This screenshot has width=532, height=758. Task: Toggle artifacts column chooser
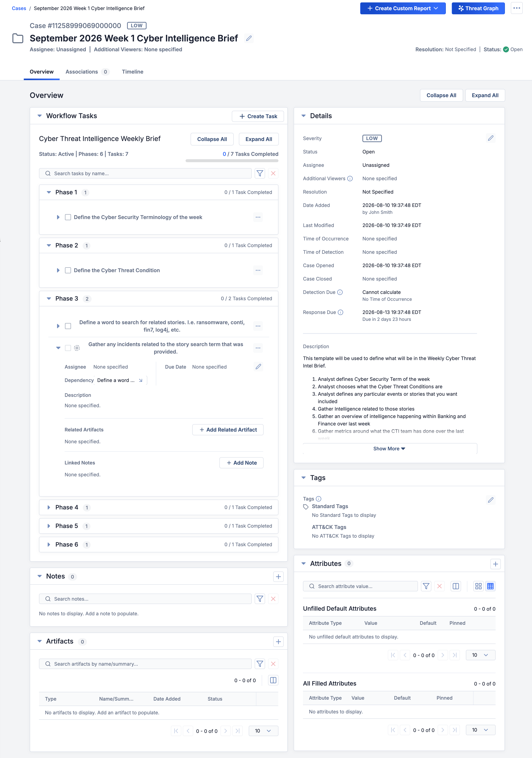click(273, 680)
